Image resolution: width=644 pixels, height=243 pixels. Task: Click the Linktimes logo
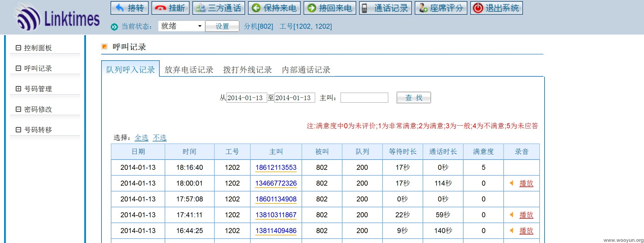pos(58,18)
